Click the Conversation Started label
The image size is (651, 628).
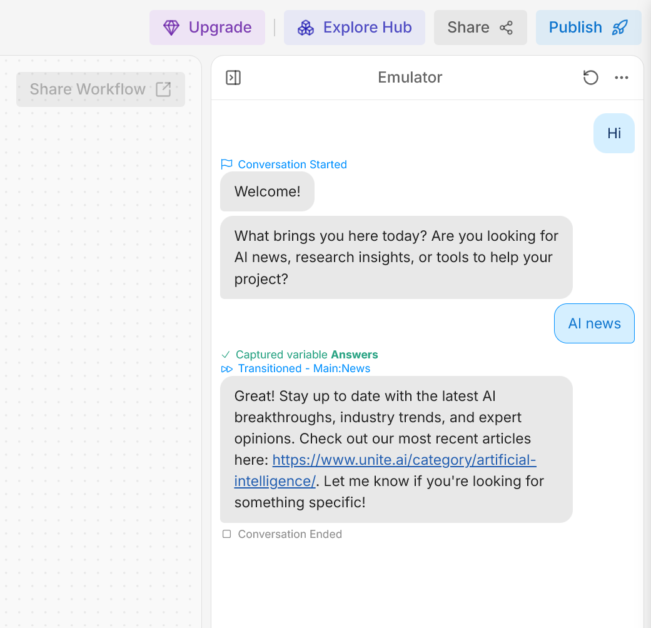pos(292,164)
